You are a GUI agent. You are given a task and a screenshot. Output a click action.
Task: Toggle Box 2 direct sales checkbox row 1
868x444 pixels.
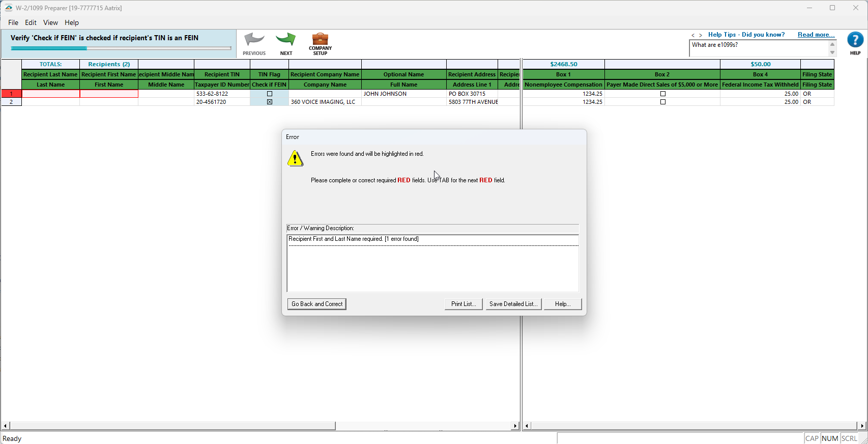[662, 94]
